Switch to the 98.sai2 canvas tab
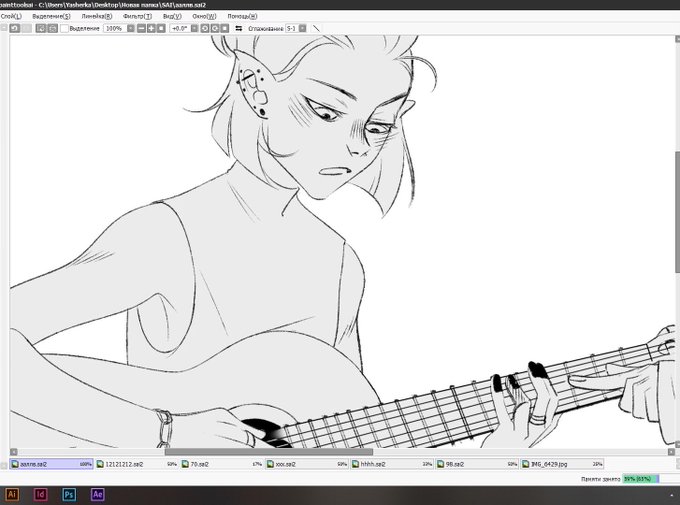This screenshot has width=680, height=505. coord(477,464)
